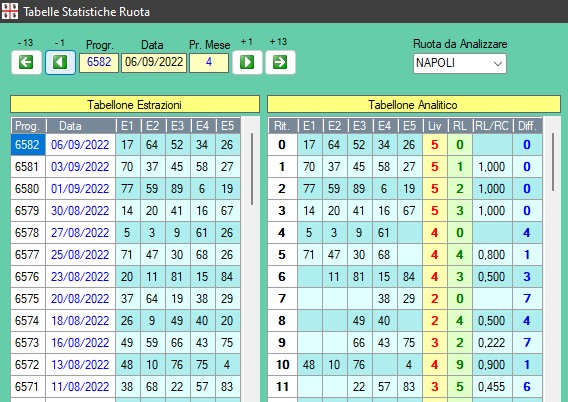Click the Tabellone Analitico header bar
Viewport: 568px width, 402px height.
pos(414,104)
